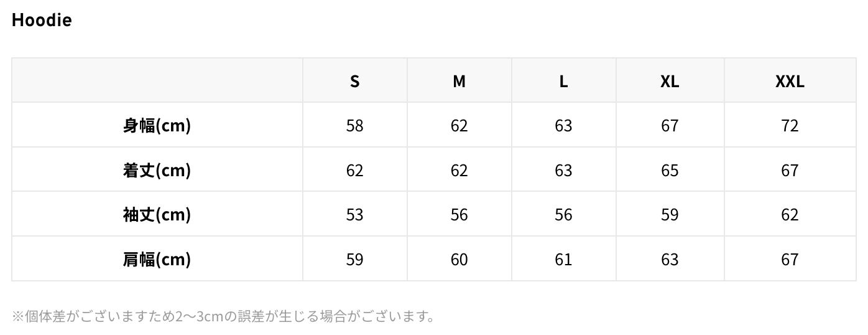The image size is (868, 335).
Task: Select the 肩幅 value 60 for M
Action: pos(459,259)
